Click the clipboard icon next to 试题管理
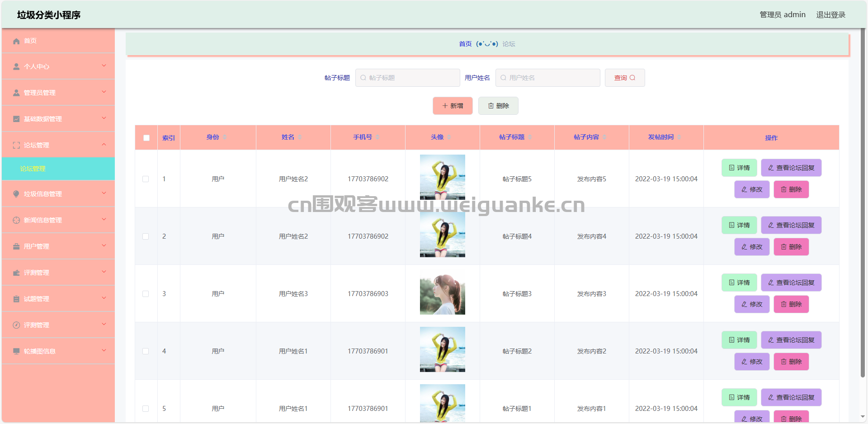This screenshot has height=424, width=868. click(16, 299)
